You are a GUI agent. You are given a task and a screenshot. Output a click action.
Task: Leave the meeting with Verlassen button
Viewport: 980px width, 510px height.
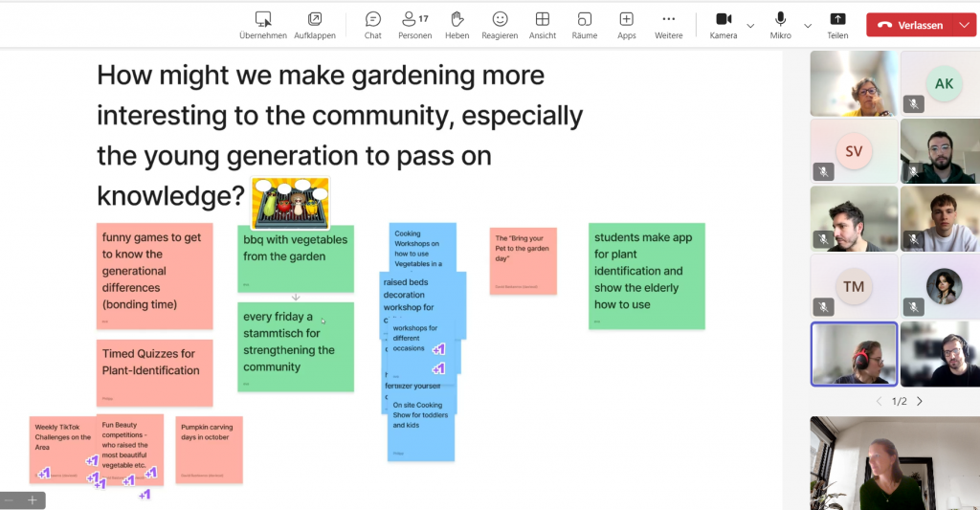point(910,25)
